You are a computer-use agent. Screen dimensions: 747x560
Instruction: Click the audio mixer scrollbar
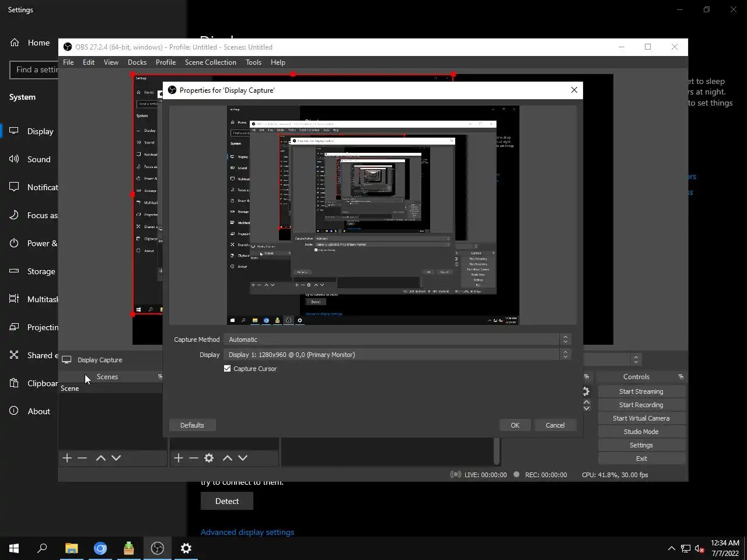click(x=497, y=451)
